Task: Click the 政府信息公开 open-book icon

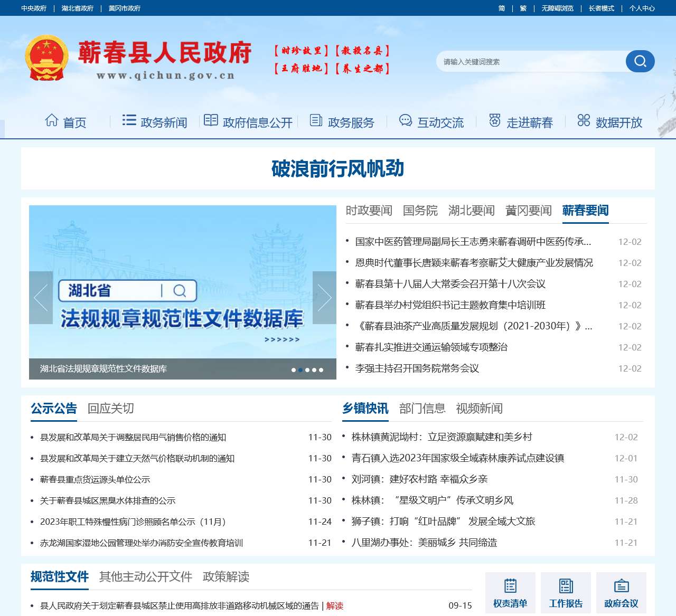Action: click(x=211, y=120)
